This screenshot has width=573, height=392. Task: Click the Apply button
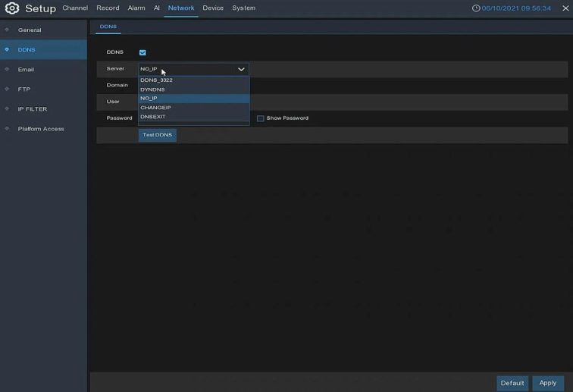pos(548,383)
